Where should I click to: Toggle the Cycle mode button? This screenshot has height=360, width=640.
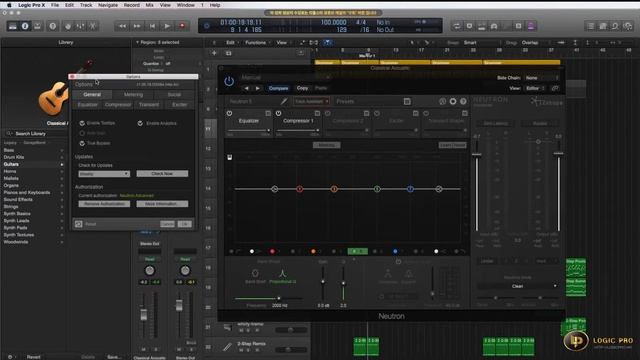(x=457, y=26)
